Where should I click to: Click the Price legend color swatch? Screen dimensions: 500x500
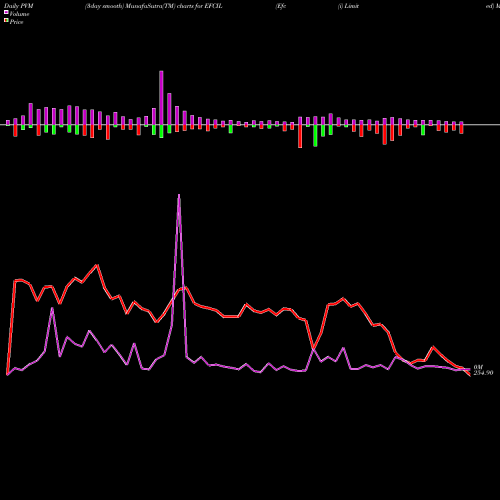6,21
